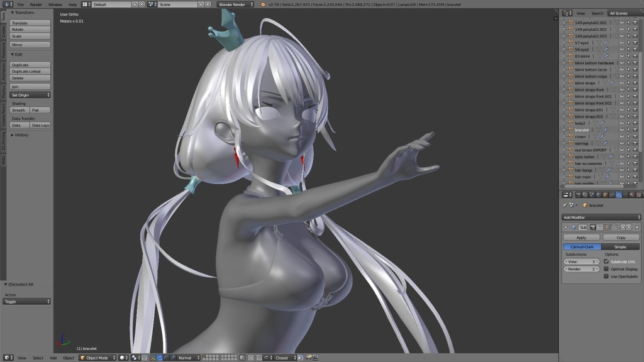This screenshot has width=644, height=362.
Task: Open the Blender Render engine dropdown
Action: tap(235, 4)
